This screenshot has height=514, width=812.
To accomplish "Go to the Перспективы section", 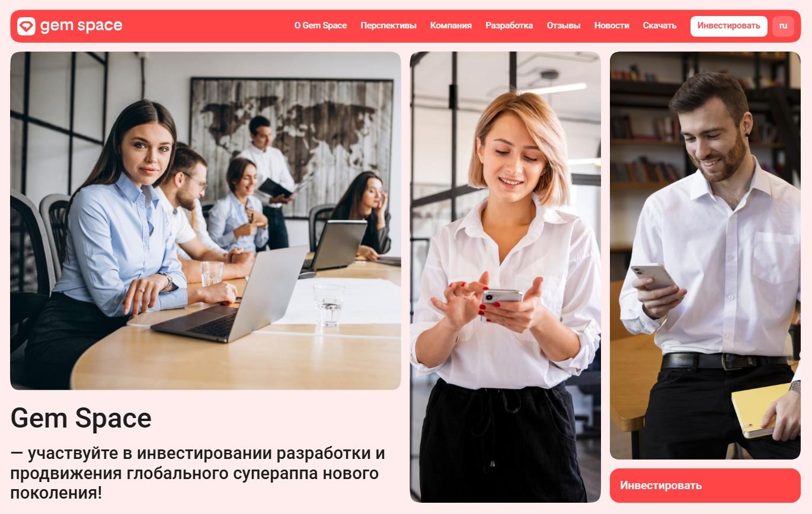I will [388, 25].
